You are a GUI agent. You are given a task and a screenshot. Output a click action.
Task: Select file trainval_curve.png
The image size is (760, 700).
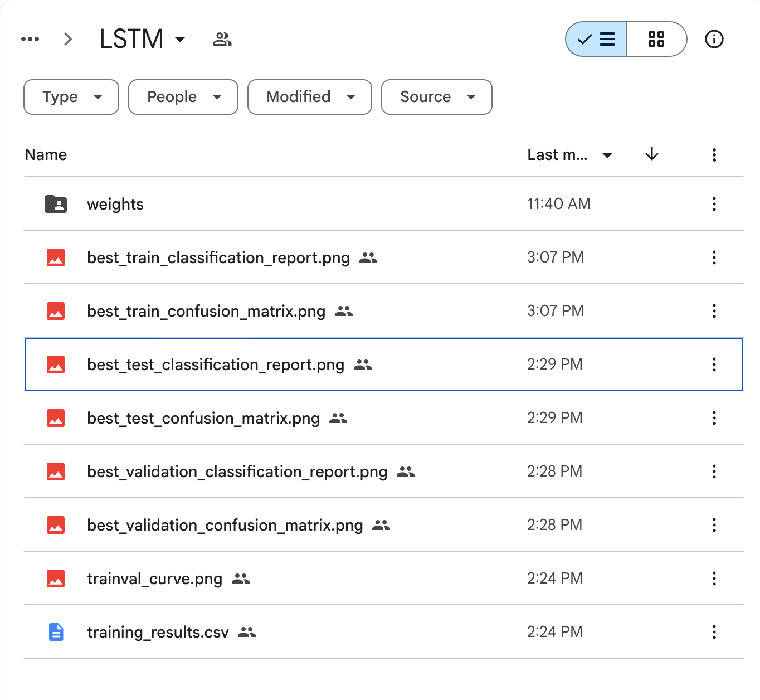tap(155, 579)
